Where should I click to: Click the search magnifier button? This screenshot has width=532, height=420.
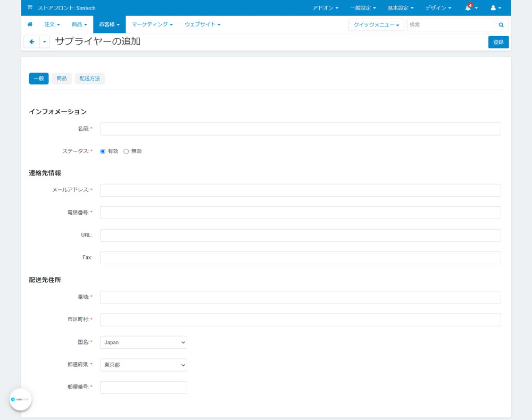[501, 25]
